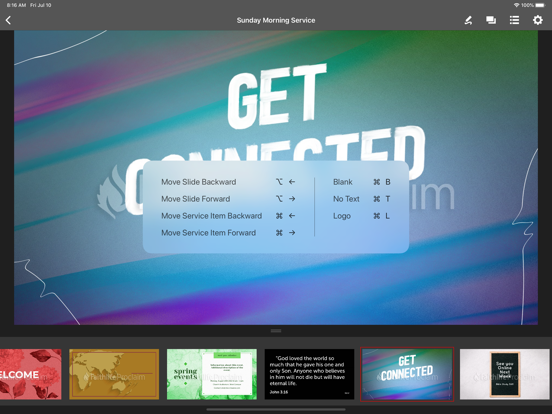552x414 pixels.
Task: Tap the battery indicator in status bar
Action: click(540, 5)
